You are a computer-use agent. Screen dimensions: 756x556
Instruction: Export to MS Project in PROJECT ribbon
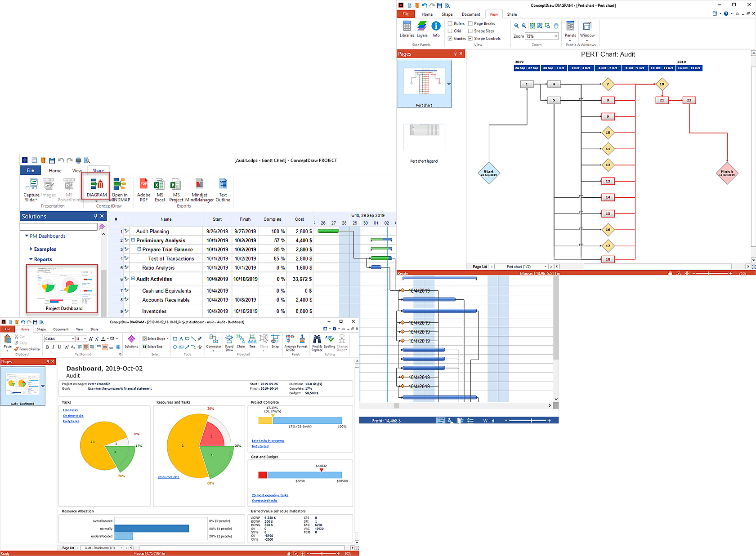(x=176, y=190)
